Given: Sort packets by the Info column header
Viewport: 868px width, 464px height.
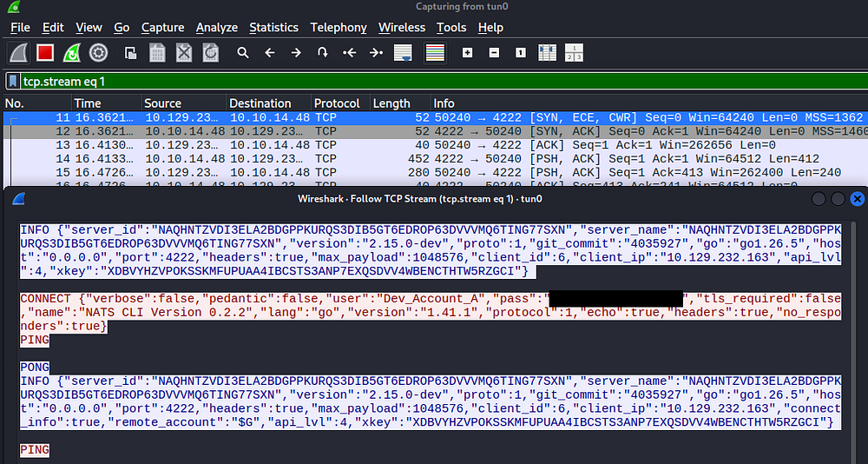Looking at the screenshot, I should pos(649,103).
